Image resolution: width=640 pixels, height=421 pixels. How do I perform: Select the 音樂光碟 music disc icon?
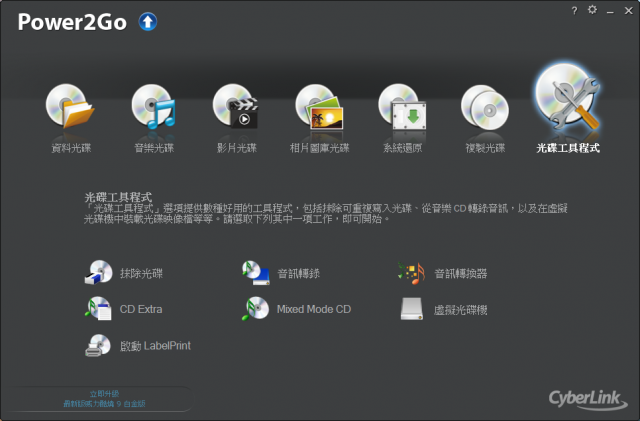tap(153, 106)
